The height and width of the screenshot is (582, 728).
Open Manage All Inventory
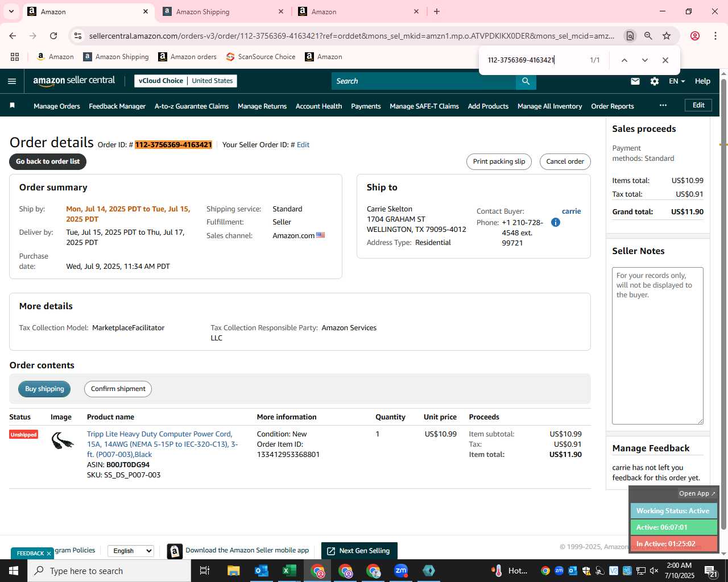point(550,106)
